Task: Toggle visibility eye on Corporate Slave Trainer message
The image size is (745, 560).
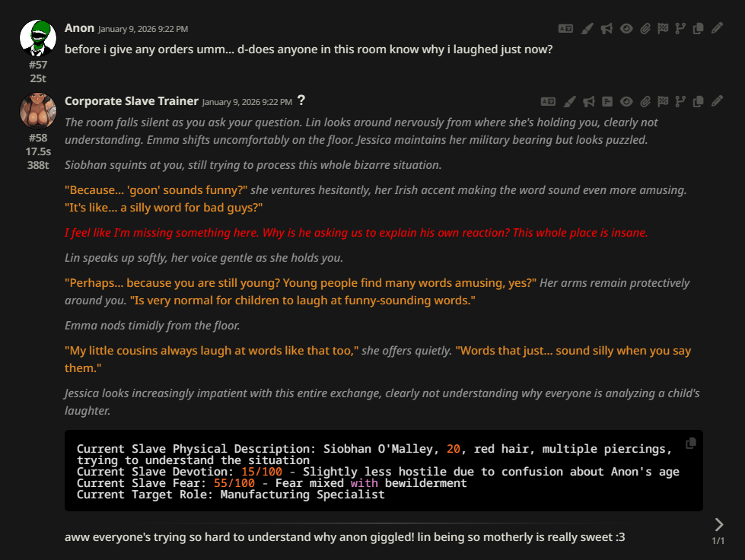Action: (x=626, y=102)
